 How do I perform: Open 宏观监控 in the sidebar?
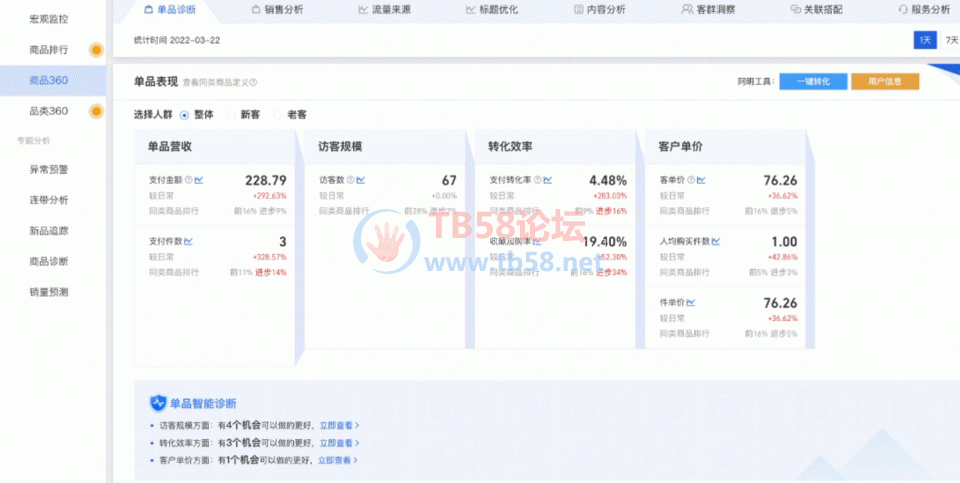pyautogui.click(x=49, y=19)
